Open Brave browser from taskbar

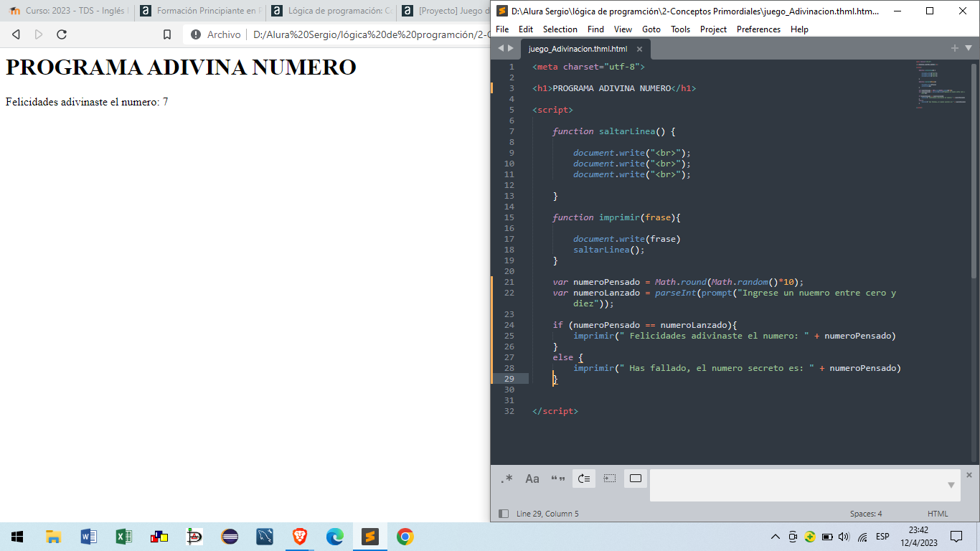300,537
